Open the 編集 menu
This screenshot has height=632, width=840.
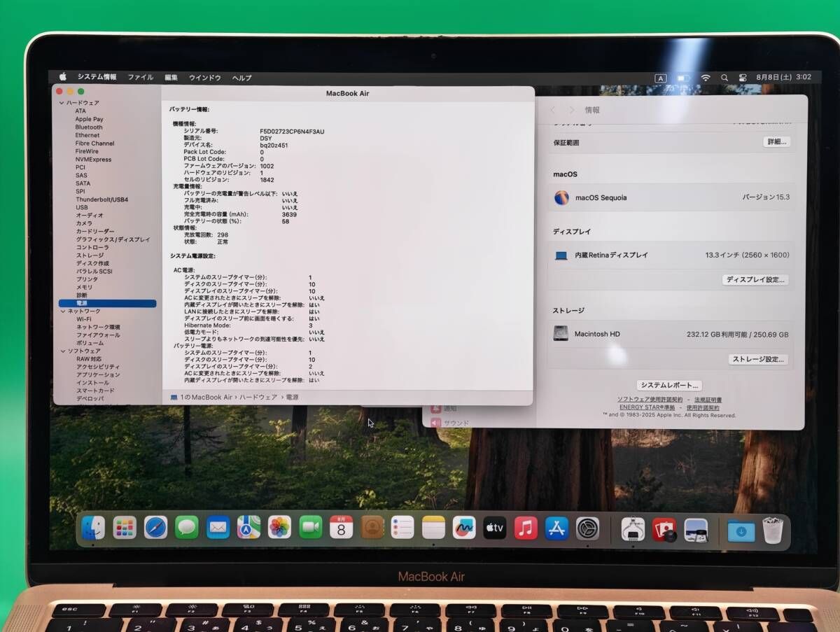(x=171, y=77)
